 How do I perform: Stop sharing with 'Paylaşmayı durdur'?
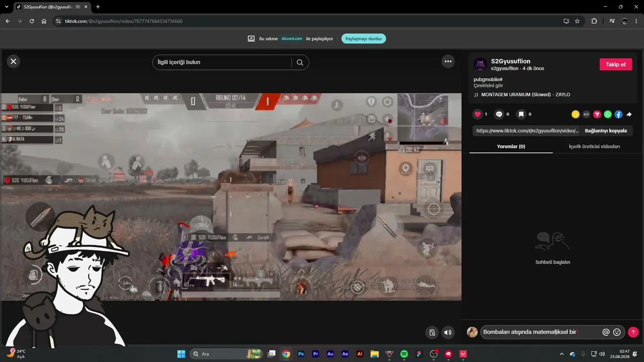click(364, 39)
